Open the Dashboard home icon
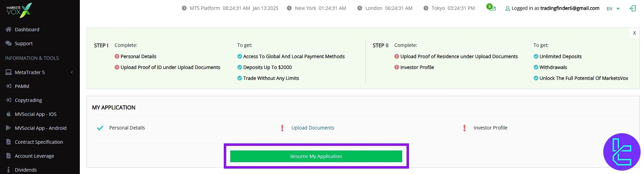Viewport: 644px width, 174px height. pos(8,29)
